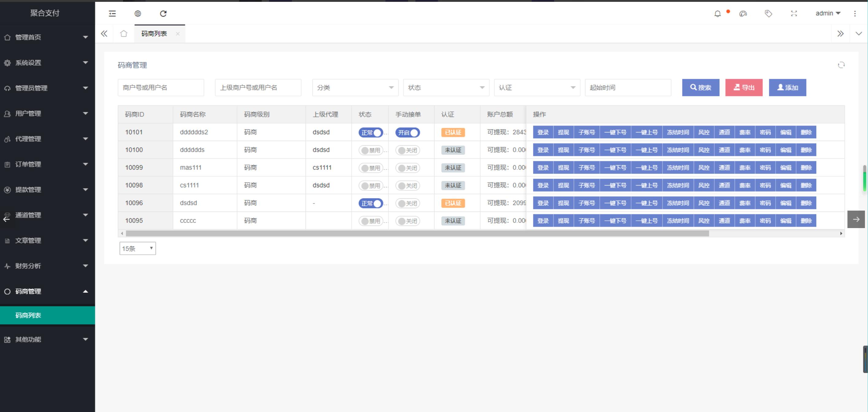Open the 分类 category dropdown
Image resolution: width=868 pixels, height=412 pixels.
click(x=355, y=87)
